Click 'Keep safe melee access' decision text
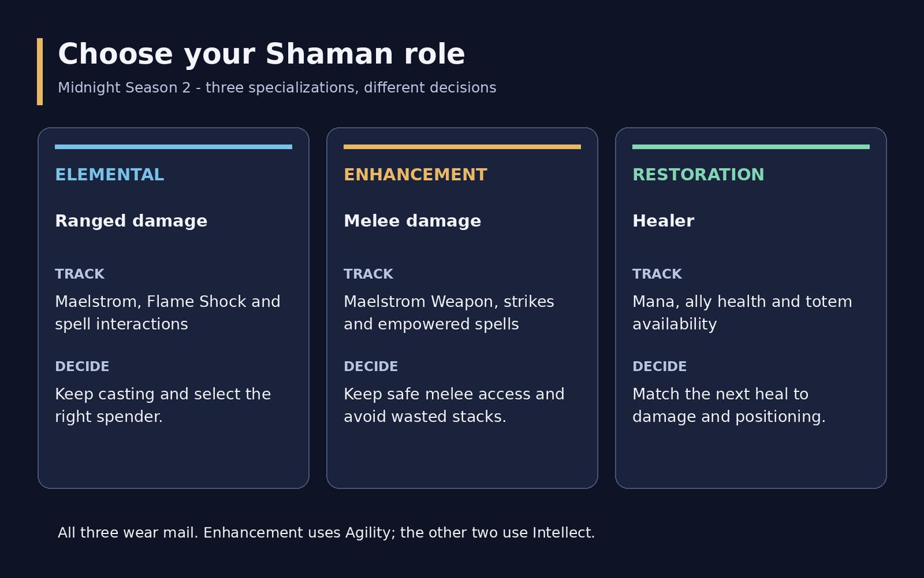This screenshot has height=578, width=924. [454, 405]
